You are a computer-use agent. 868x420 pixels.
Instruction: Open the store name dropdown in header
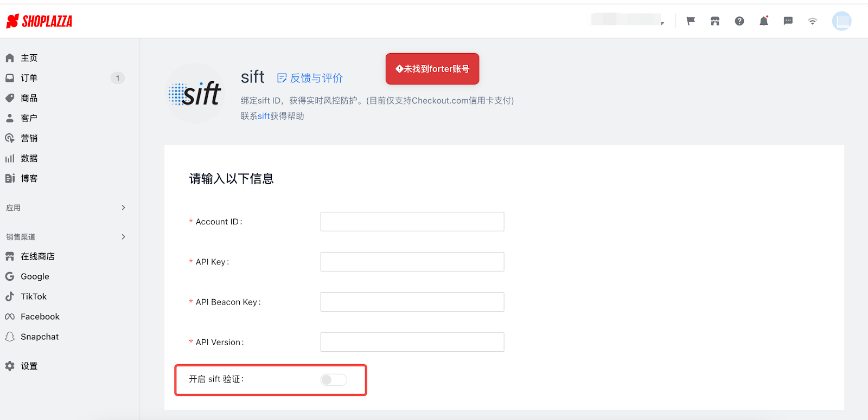[x=628, y=20]
